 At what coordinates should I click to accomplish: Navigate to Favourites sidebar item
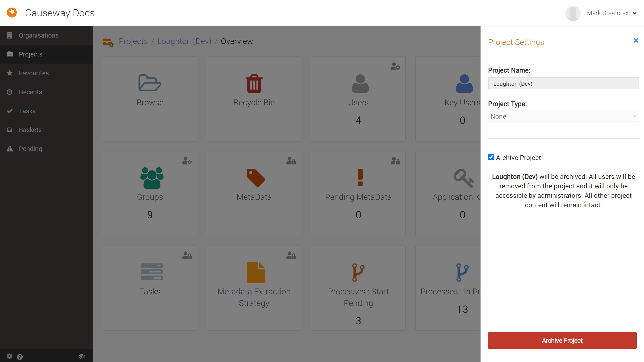pyautogui.click(x=34, y=73)
